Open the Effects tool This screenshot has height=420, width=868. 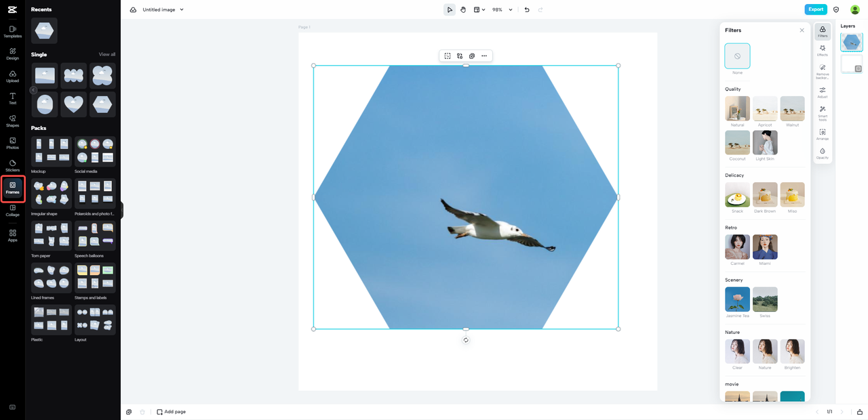823,51
